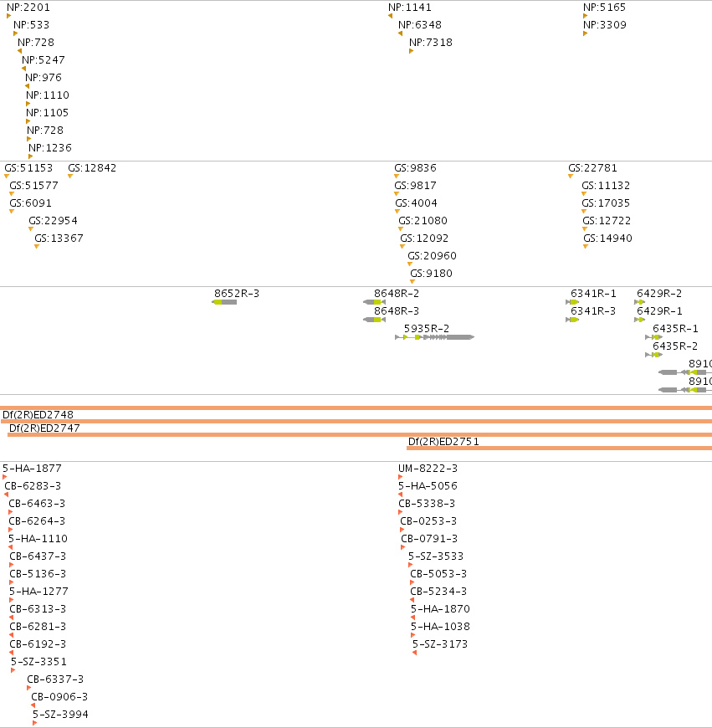Open the NP:5247 insertion label
This screenshot has height=728, width=712.
click(44, 60)
